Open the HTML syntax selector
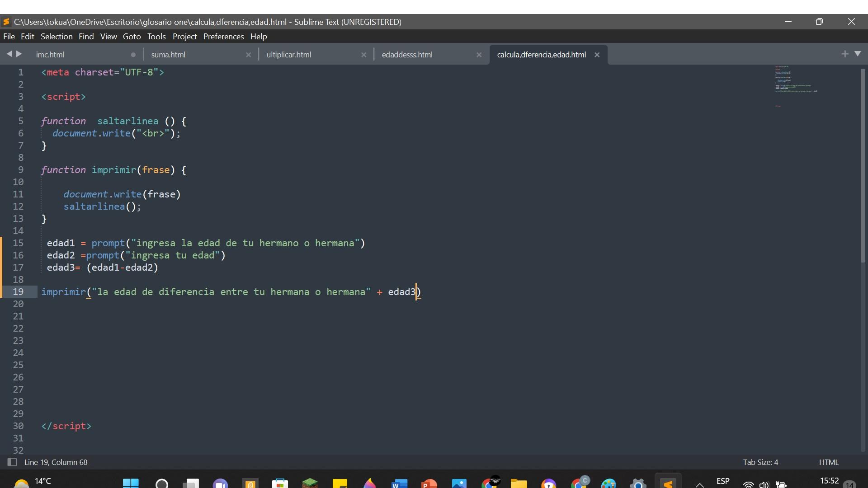Image resolution: width=868 pixels, height=488 pixels. [829, 462]
